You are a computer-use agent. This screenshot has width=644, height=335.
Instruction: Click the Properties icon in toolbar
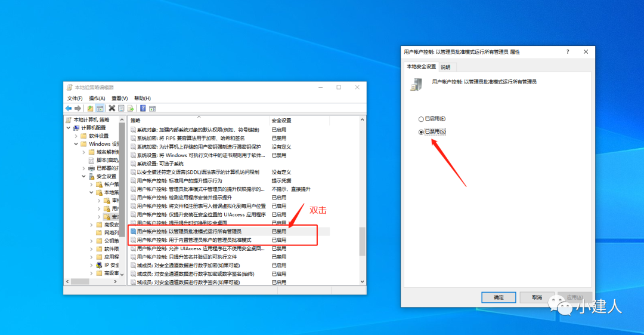(x=121, y=108)
